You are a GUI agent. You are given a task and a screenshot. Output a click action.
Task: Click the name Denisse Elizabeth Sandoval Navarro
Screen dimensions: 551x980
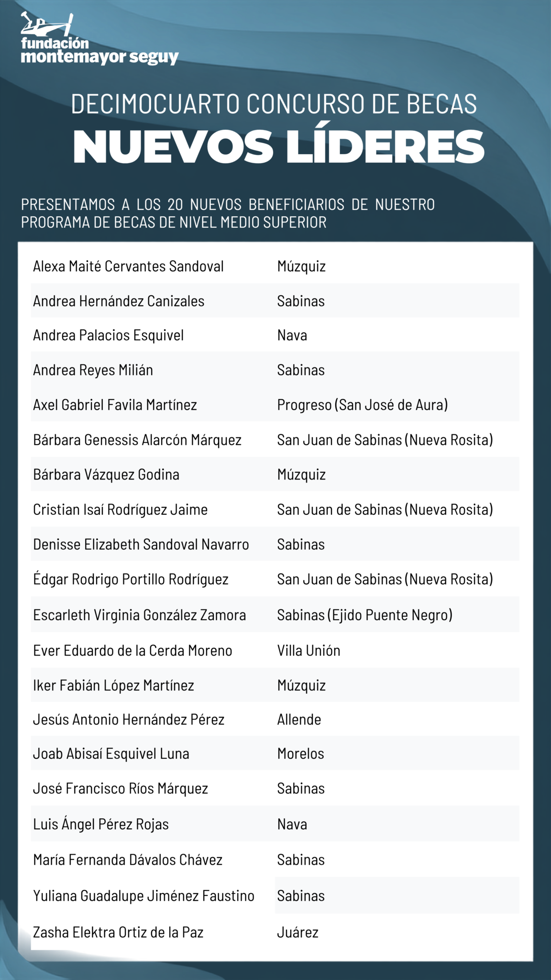point(141,544)
